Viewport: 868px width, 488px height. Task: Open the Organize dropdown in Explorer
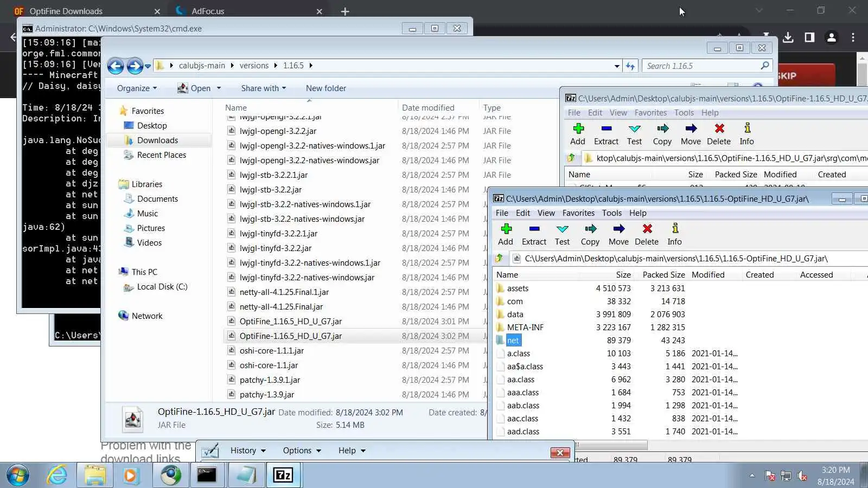137,88
